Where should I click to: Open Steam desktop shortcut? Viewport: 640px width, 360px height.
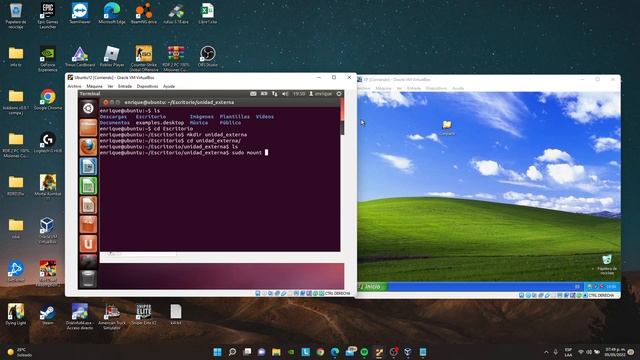(x=48, y=315)
